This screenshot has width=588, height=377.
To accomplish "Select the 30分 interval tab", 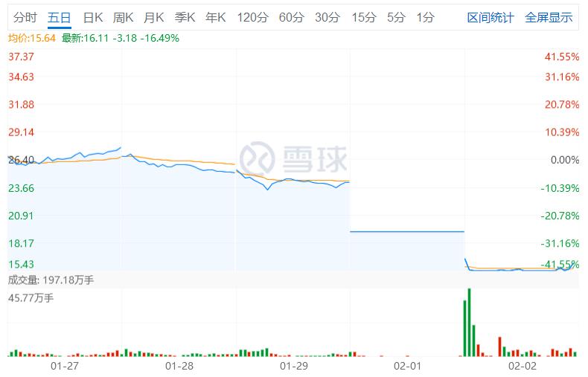I will click(327, 17).
